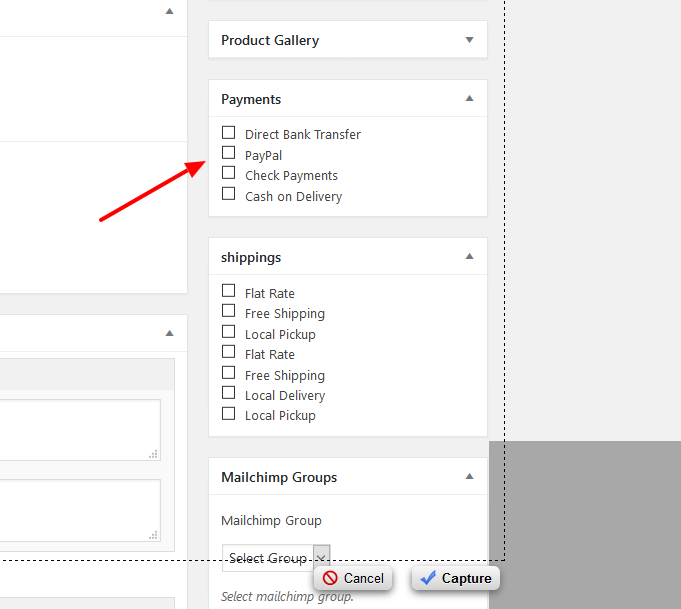Tick the Local Delivery shipping checkbox
The image size is (681, 609).
click(228, 393)
